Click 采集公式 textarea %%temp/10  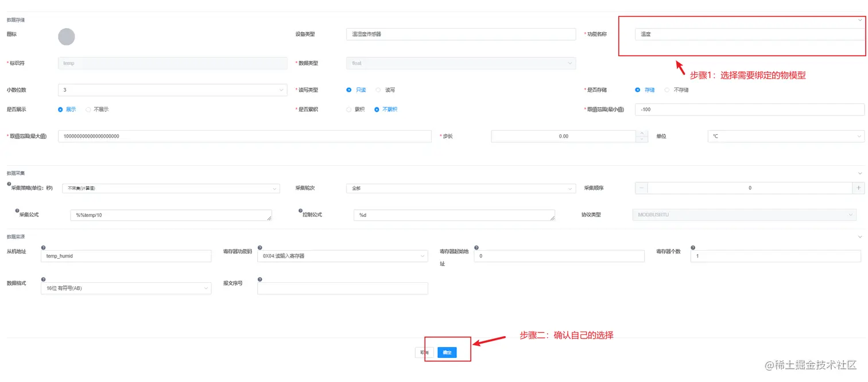(x=171, y=215)
